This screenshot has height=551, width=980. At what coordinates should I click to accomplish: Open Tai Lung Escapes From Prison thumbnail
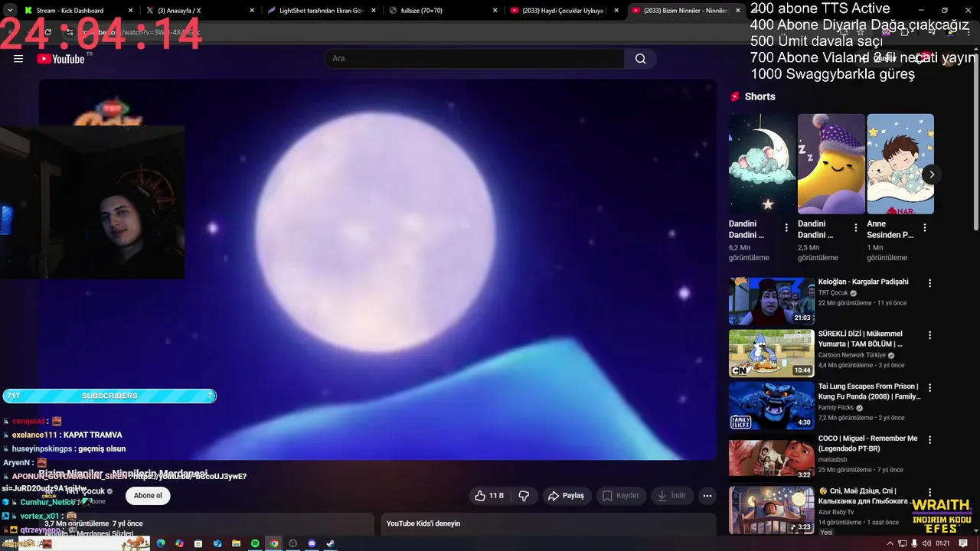[771, 406]
